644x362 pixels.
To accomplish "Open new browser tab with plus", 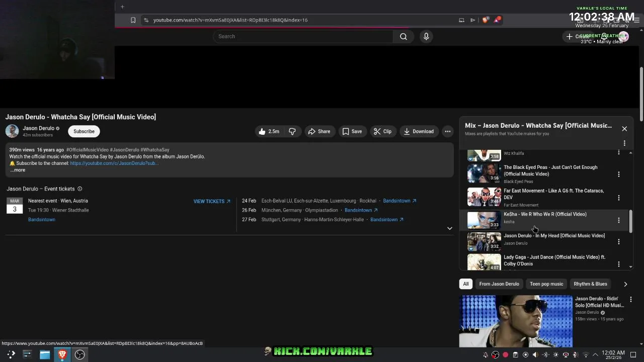I will pyautogui.click(x=122, y=7).
